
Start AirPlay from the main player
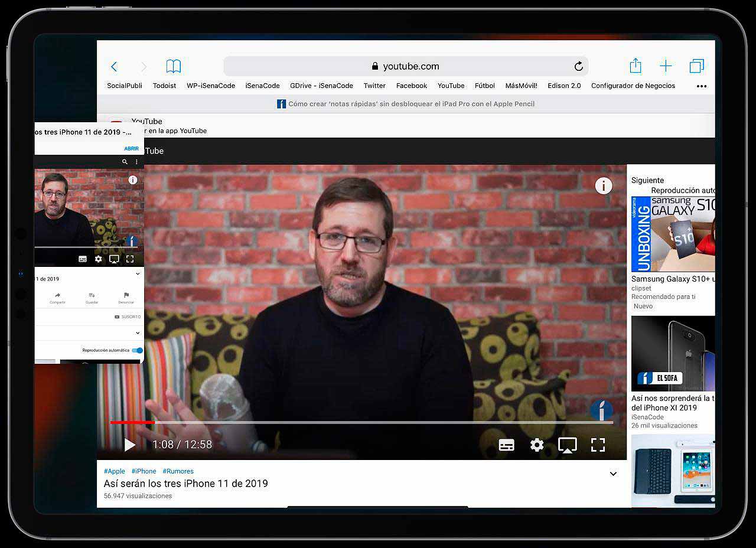tap(568, 445)
